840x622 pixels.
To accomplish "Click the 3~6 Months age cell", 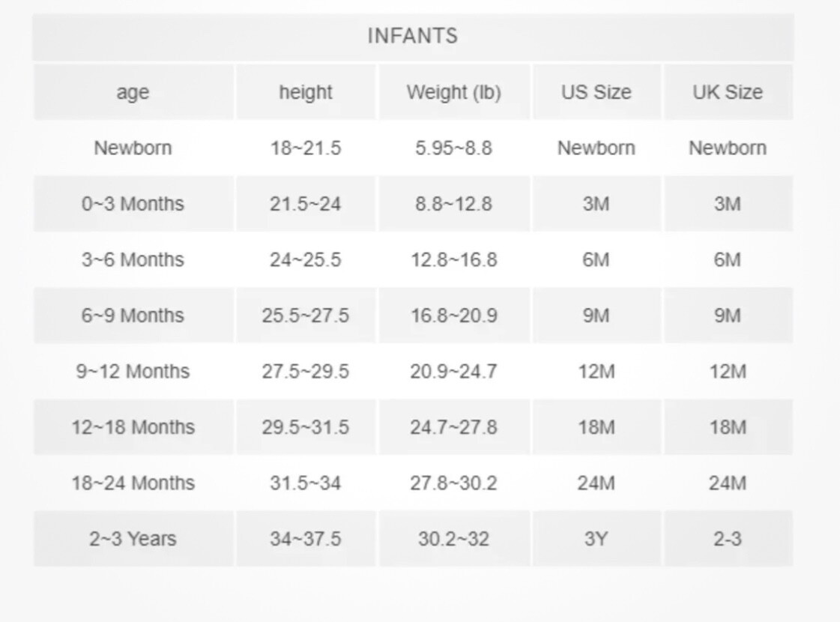I will tap(133, 259).
